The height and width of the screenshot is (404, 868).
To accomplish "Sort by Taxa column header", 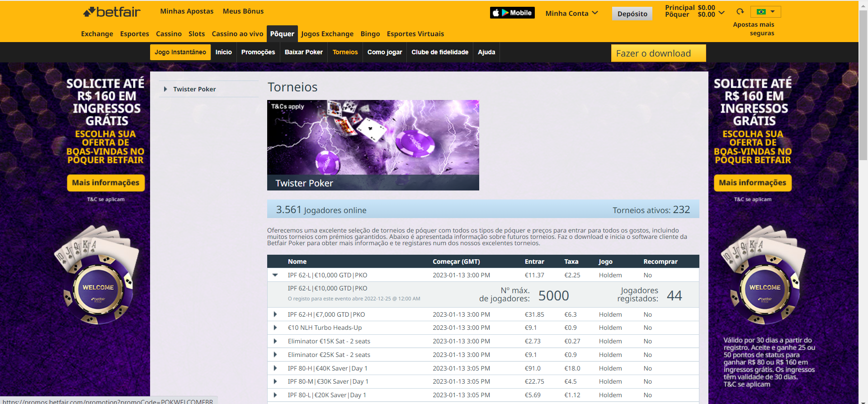I will (x=571, y=261).
